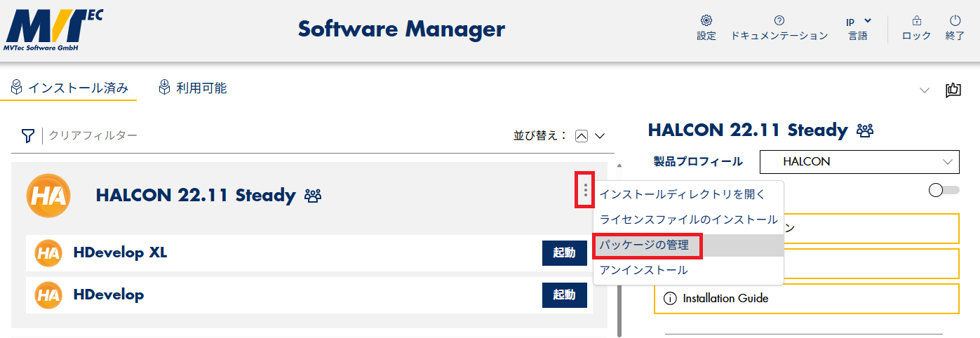Toggle the switch below product profile
Viewport: 980px width, 338px height.
tap(944, 190)
